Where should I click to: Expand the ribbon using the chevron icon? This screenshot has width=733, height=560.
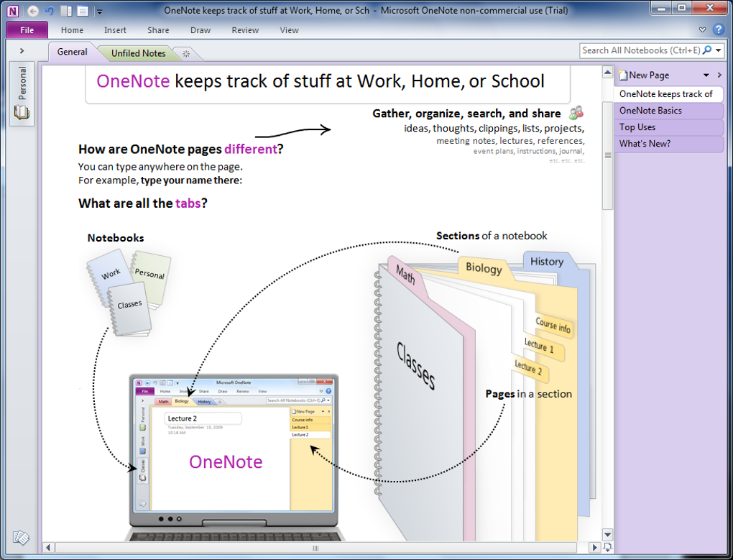point(702,30)
